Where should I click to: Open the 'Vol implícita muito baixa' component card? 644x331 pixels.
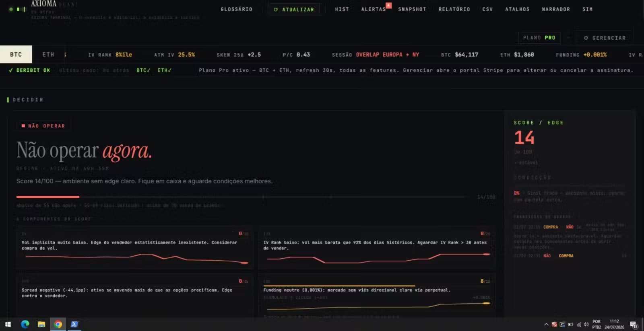click(135, 248)
